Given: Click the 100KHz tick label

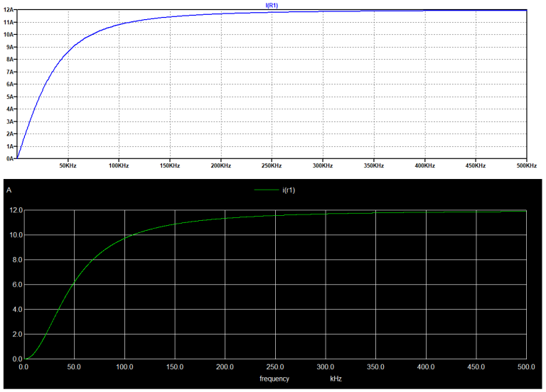Looking at the screenshot, I should click(119, 165).
